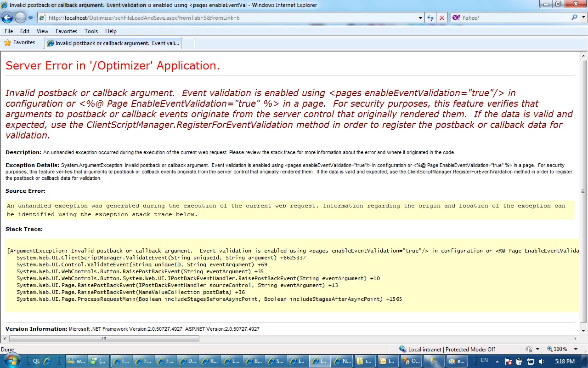Click the 'Server Error in '/Optimizer' Application.' heading
This screenshot has height=368, width=588.
coord(113,66)
